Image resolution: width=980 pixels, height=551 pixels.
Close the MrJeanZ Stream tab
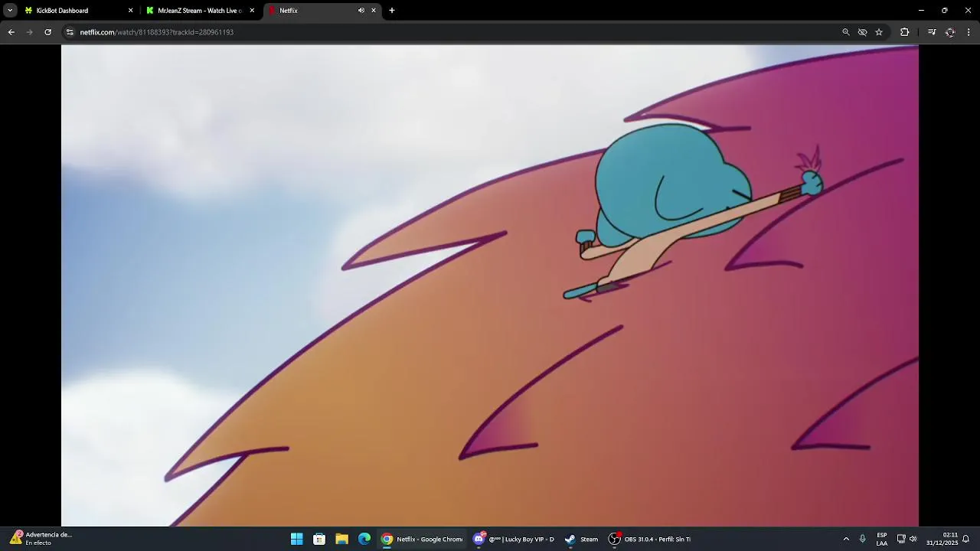(x=252, y=11)
